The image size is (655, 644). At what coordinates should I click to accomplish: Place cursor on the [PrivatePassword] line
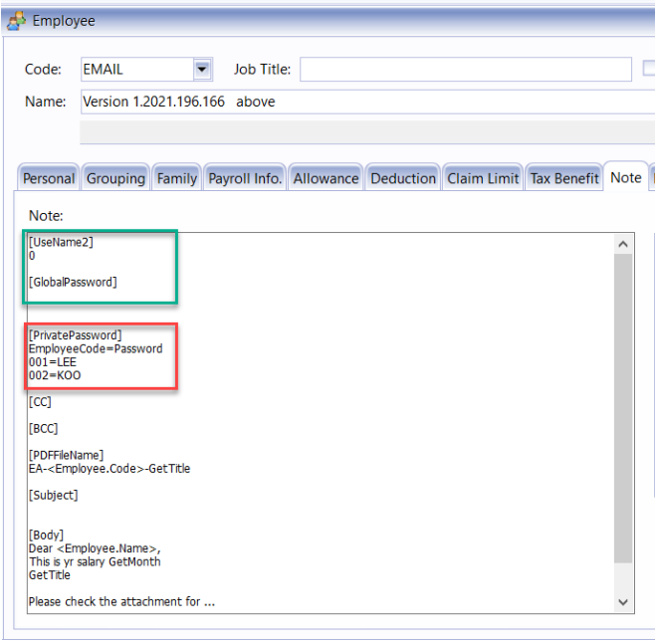pyautogui.click(x=76, y=335)
